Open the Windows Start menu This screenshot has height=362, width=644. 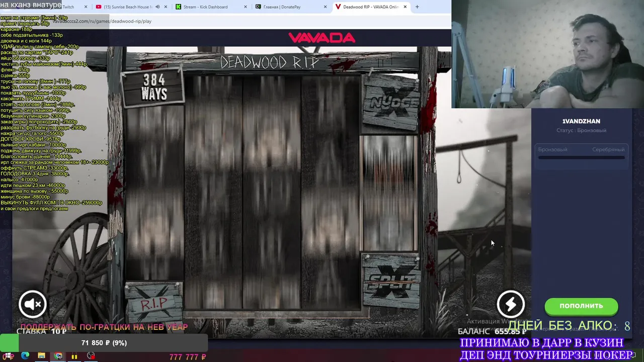[8, 356]
